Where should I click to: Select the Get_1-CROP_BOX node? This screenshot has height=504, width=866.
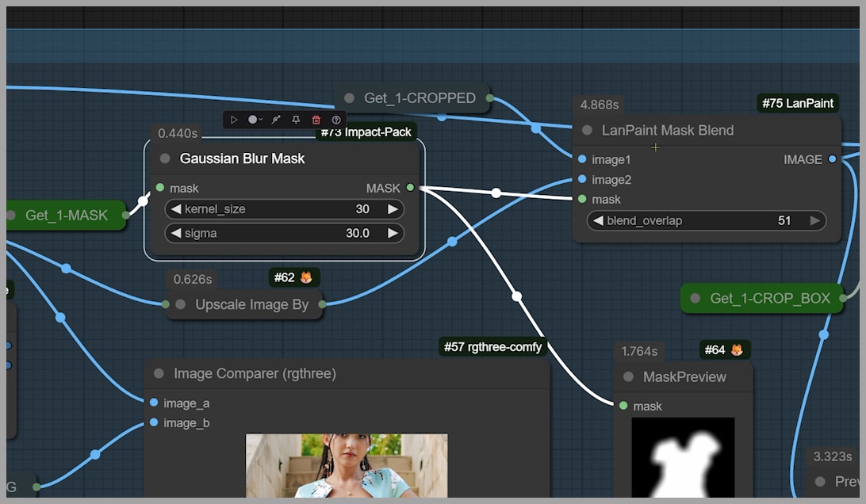[x=761, y=298]
